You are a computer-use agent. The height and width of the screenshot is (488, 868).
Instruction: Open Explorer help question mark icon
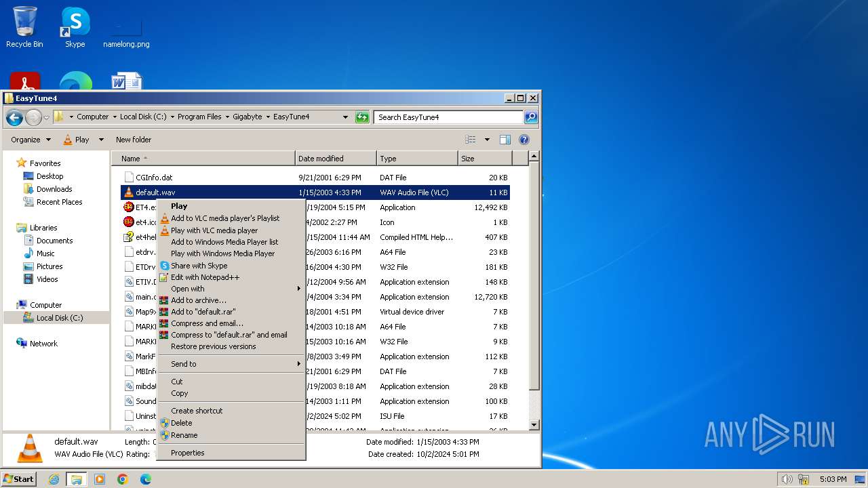coord(524,140)
